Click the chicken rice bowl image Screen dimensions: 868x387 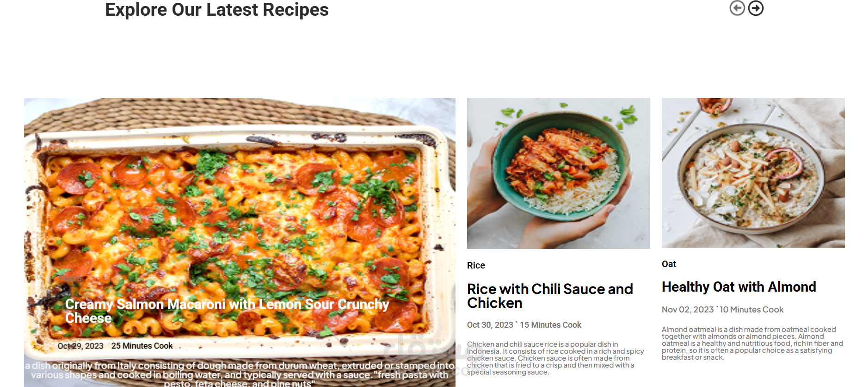559,174
